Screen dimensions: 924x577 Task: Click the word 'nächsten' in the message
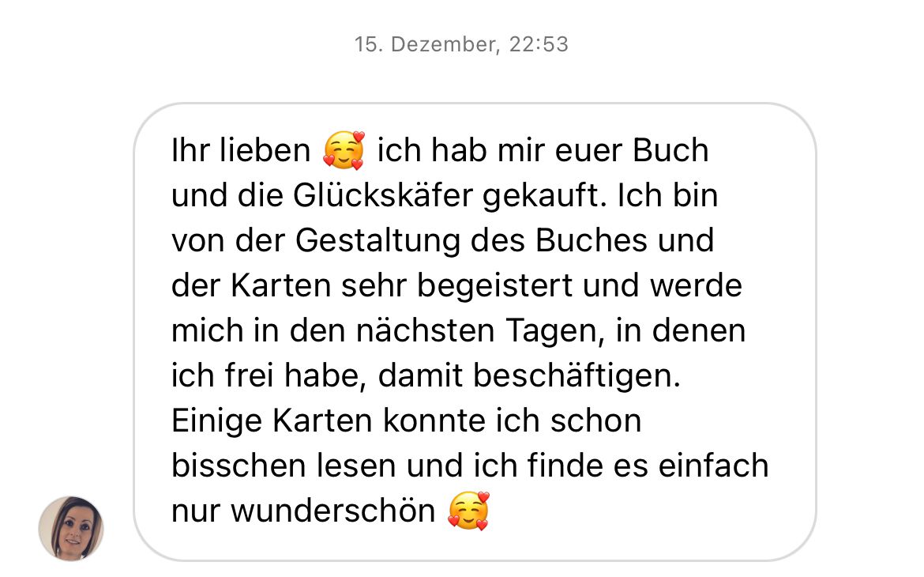425,331
